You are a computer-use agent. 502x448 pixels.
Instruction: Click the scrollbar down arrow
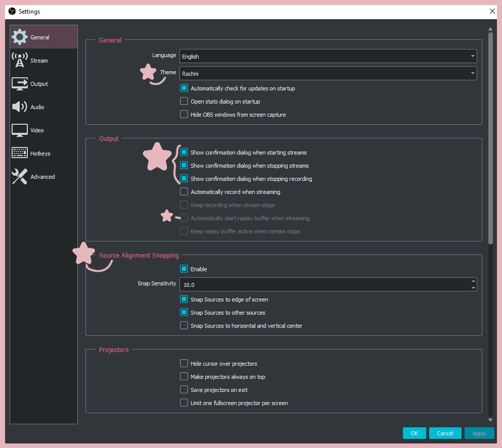pyautogui.click(x=490, y=420)
